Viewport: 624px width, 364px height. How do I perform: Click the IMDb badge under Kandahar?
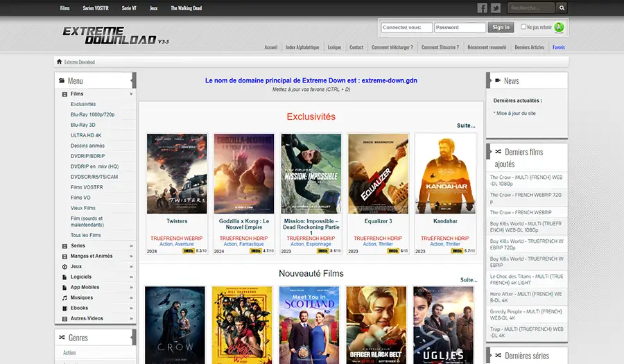pos(457,251)
